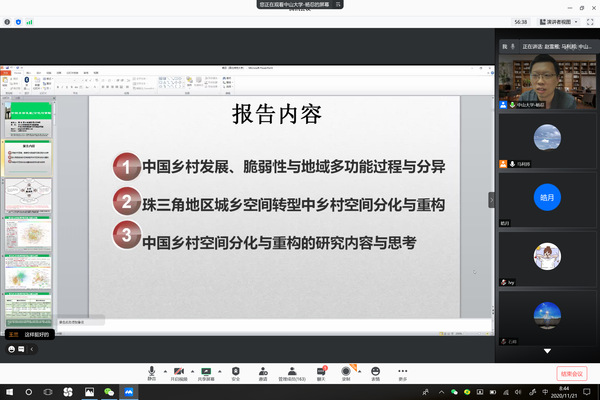Screen dimensions: 600x400
Task: Click the Share Screen icon
Action: [207, 370]
